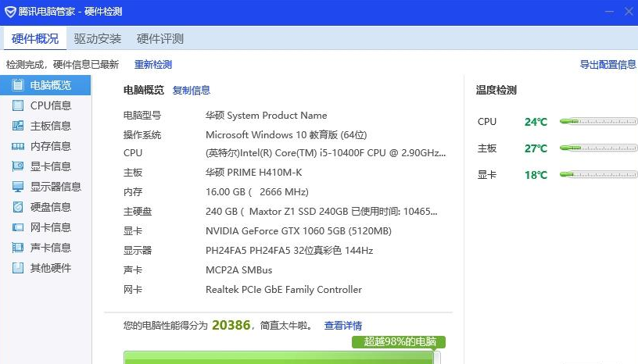Click the 华硕 PRIME H410M-K value
638x364 pixels.
click(254, 173)
